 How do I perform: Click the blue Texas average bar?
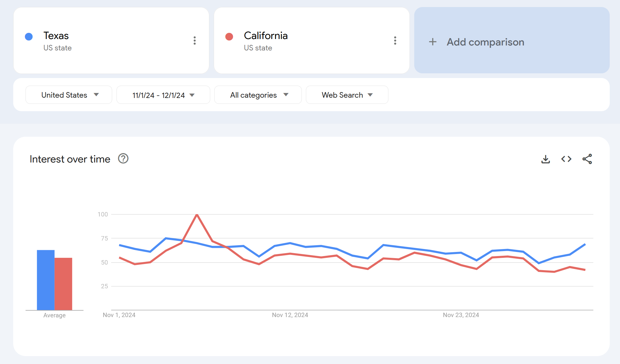[46, 280]
